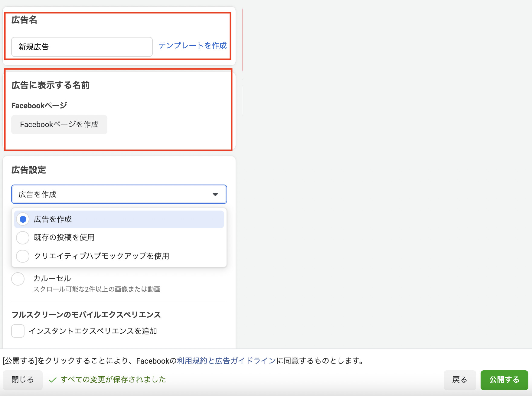
Task: Enable the インスタントエクスペリエンスを追加 checkbox
Action: point(18,331)
